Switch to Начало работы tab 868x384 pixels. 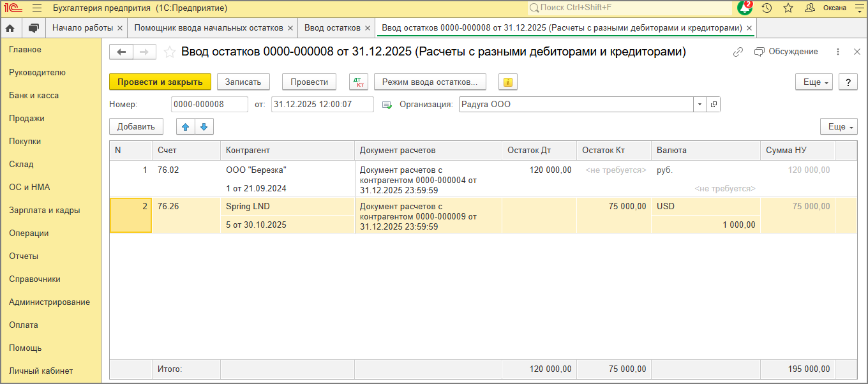(x=82, y=28)
